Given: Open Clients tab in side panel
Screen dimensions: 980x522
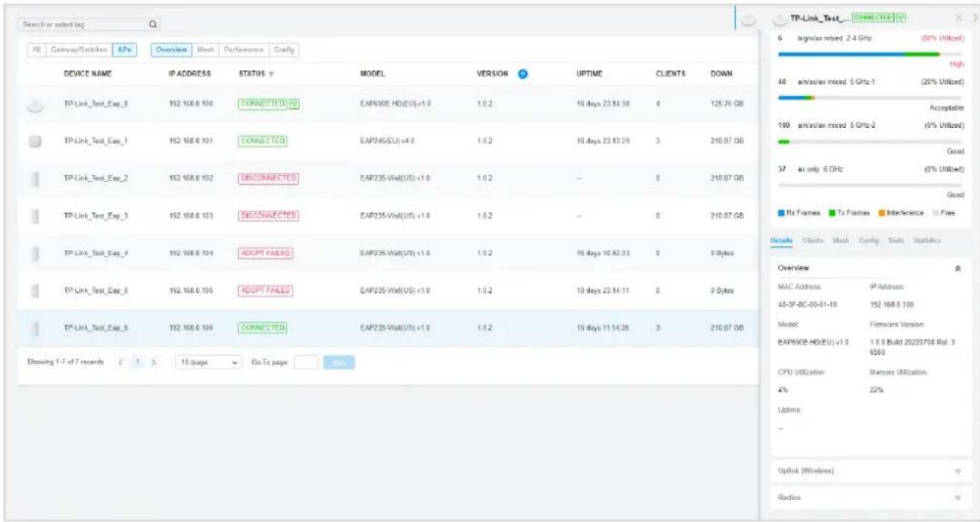Looking at the screenshot, I should pos(813,241).
